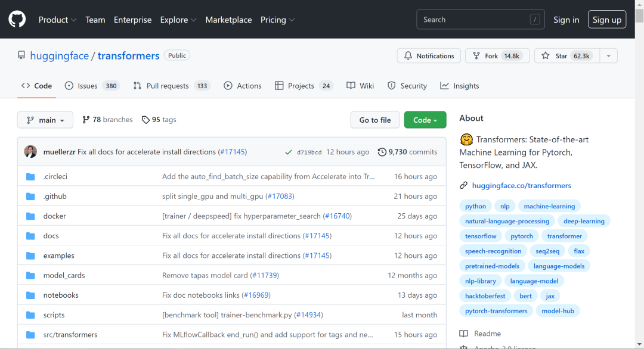Click the Fork icon button
The width and height of the screenshot is (644, 349).
476,56
